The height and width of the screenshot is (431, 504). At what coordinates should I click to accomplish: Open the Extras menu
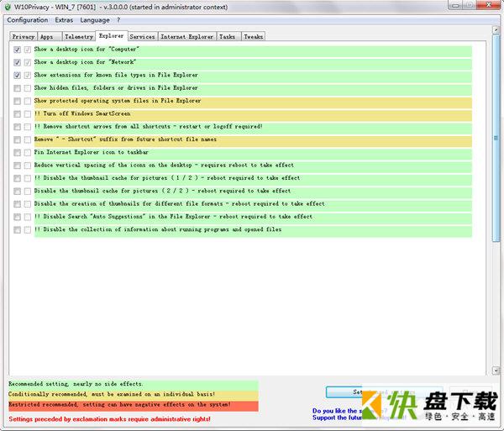pyautogui.click(x=64, y=20)
